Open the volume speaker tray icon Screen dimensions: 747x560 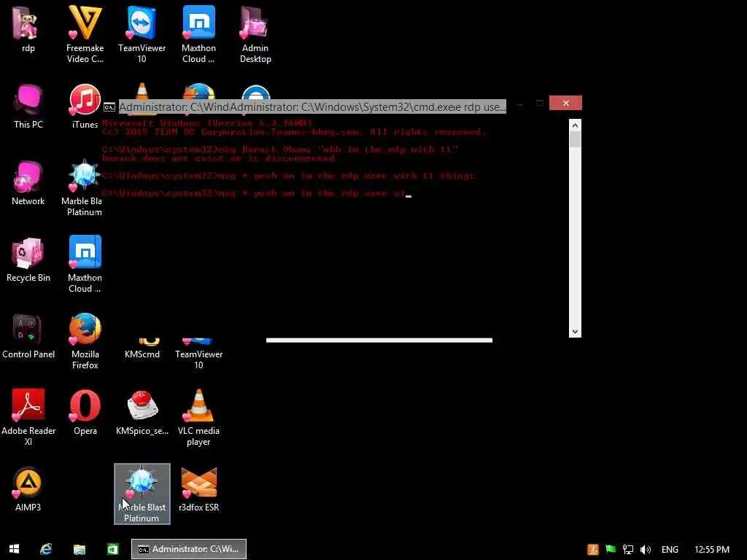tap(646, 550)
